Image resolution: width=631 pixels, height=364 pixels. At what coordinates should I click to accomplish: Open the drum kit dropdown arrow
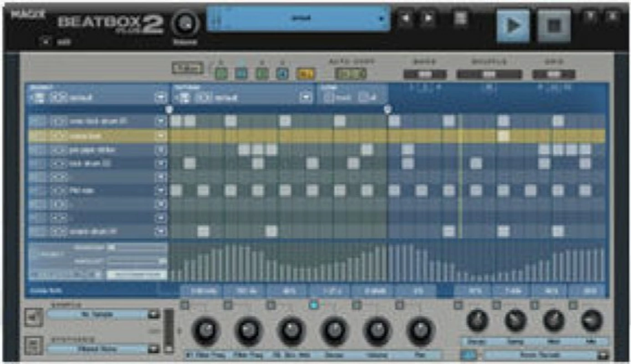click(161, 97)
